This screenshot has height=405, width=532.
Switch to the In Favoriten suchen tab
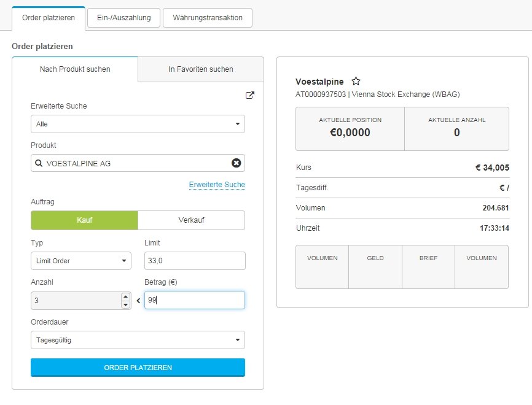[201, 69]
